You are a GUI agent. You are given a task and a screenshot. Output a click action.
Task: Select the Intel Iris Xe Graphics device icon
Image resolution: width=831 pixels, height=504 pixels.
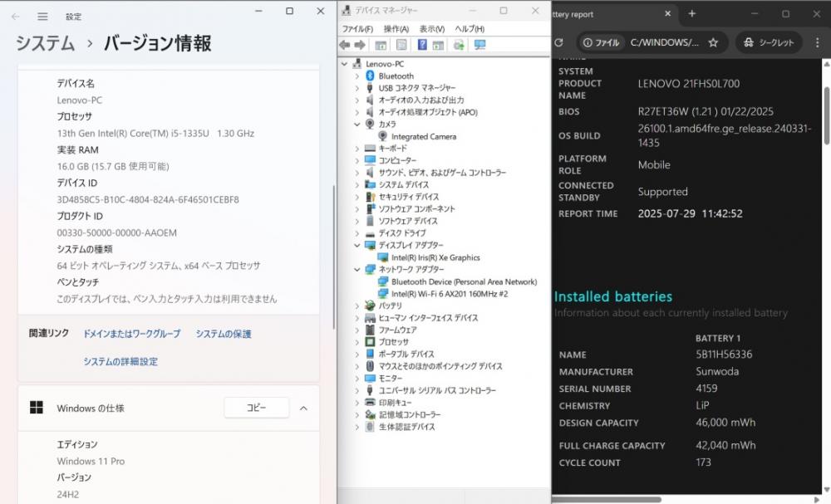tap(382, 257)
